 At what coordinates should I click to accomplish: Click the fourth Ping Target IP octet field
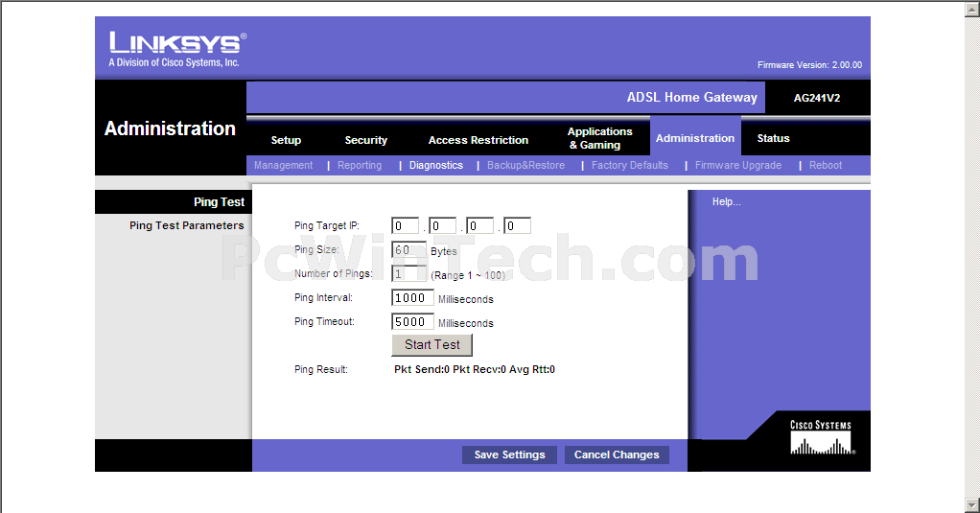518,225
